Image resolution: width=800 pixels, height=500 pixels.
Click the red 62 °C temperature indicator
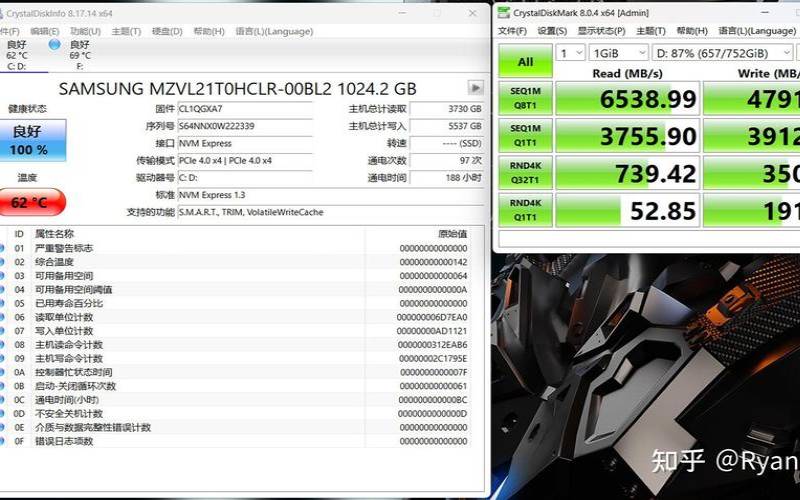click(32, 202)
